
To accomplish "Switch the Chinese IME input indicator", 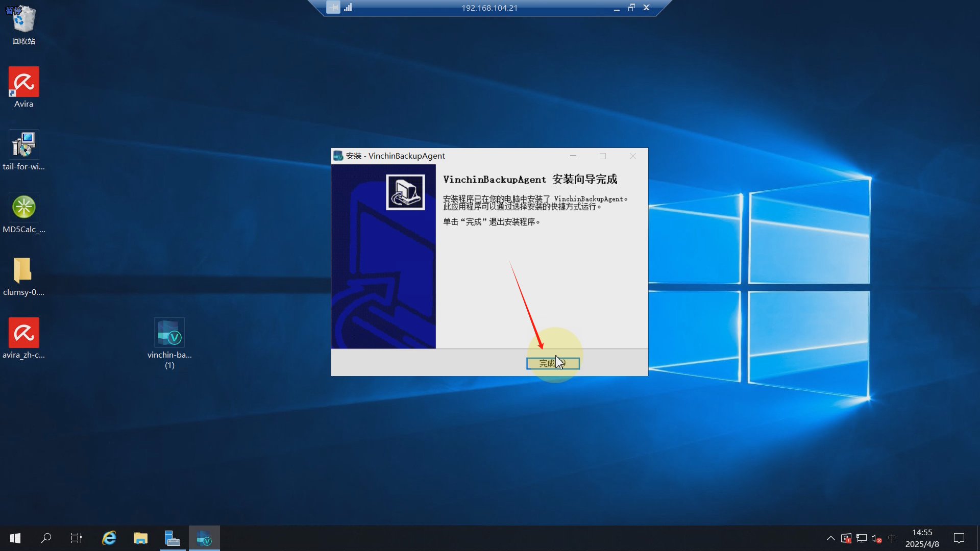I will click(x=892, y=538).
